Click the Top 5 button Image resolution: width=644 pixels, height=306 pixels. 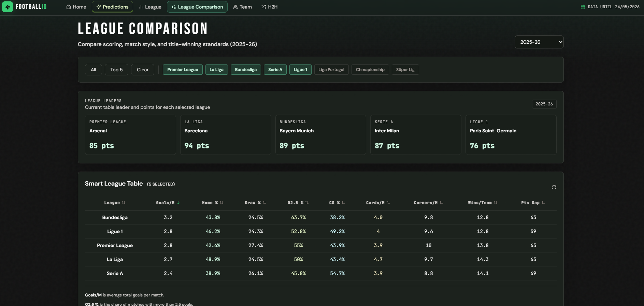(x=116, y=70)
